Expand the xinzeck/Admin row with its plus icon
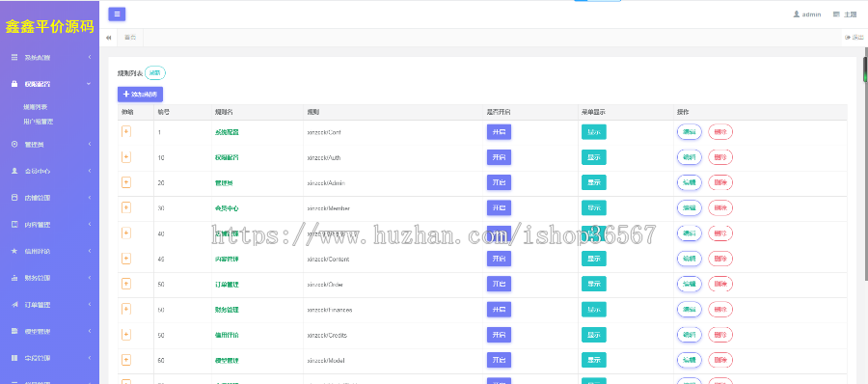The height and width of the screenshot is (384, 868). click(x=126, y=182)
